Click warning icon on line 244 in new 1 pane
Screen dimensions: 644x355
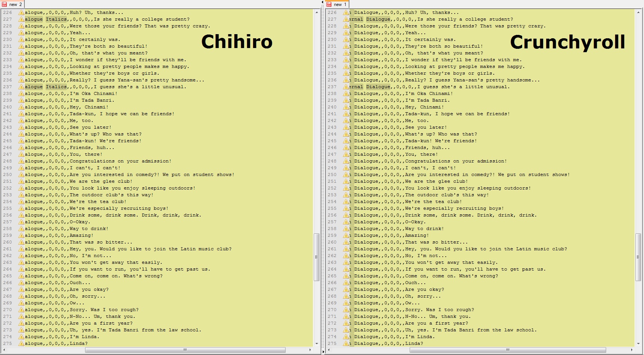346,134
